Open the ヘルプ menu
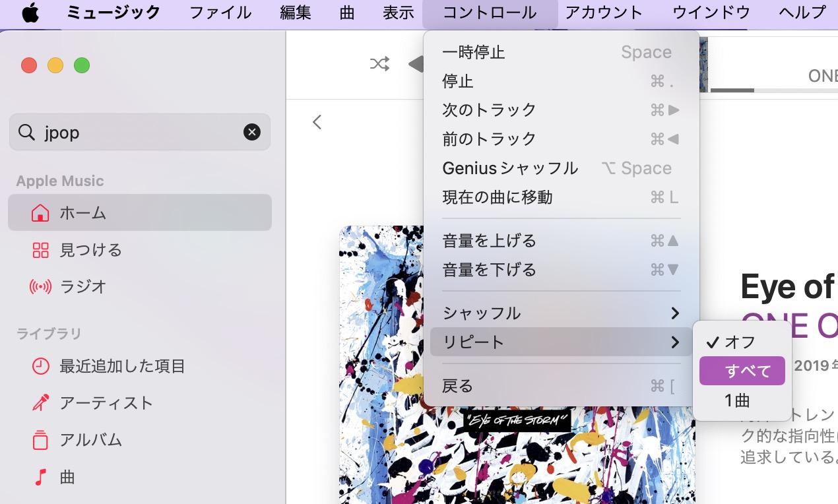The height and width of the screenshot is (504, 838). 802,13
